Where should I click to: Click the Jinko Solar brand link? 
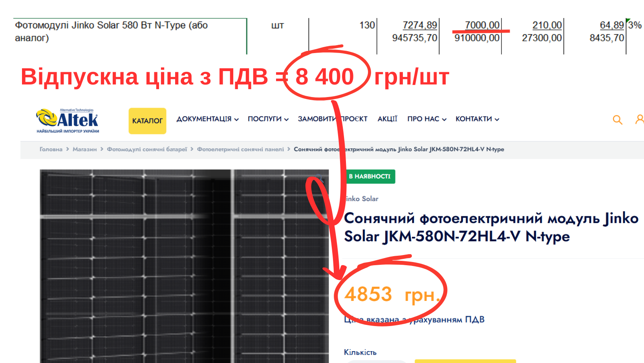coord(362,199)
